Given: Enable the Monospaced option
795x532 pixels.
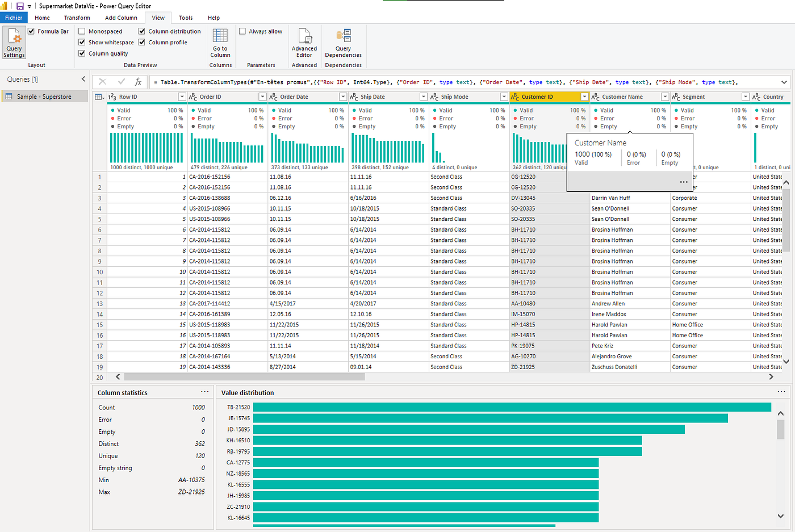Looking at the screenshot, I should (81, 31).
